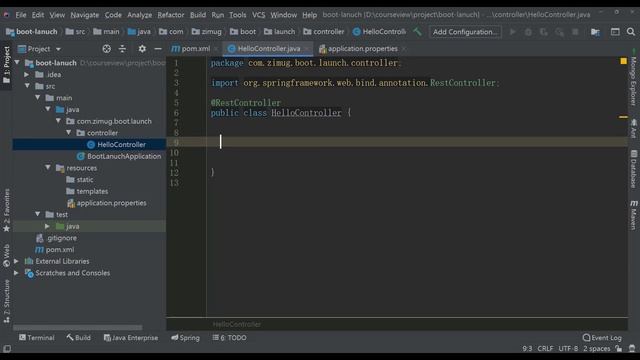This screenshot has height=360, width=640.
Task: Click the 2 spaces indent setting
Action: pyautogui.click(x=596, y=349)
